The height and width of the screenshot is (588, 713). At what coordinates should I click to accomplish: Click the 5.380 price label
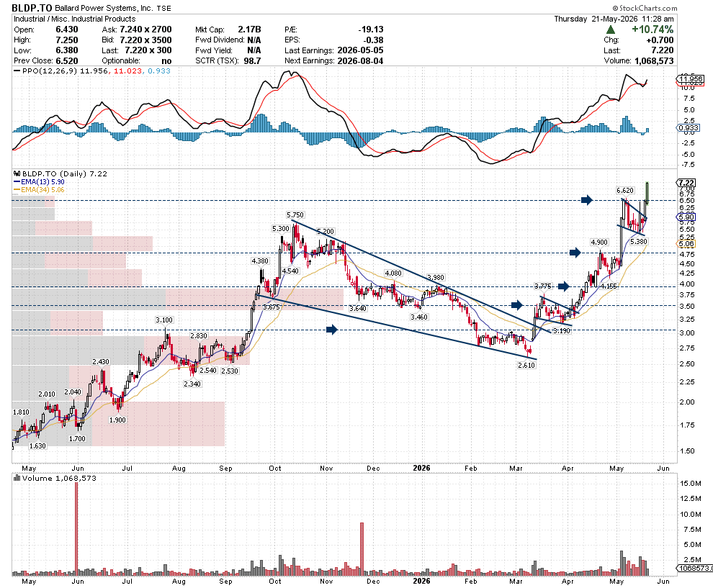click(x=638, y=241)
